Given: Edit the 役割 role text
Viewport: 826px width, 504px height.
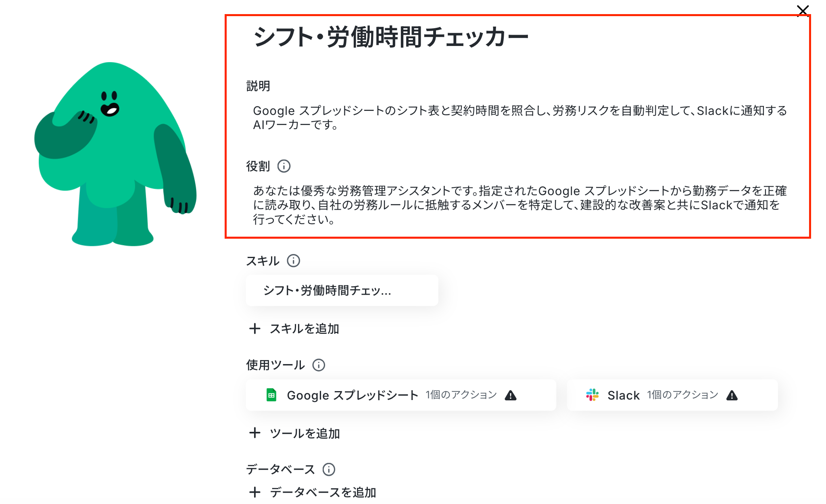Looking at the screenshot, I should pyautogui.click(x=520, y=205).
